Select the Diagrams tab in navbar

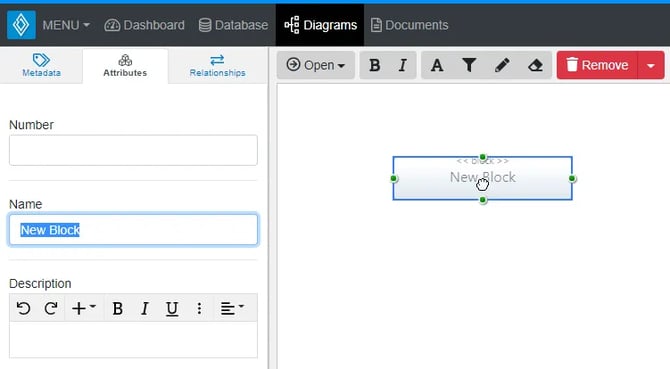pyautogui.click(x=320, y=25)
